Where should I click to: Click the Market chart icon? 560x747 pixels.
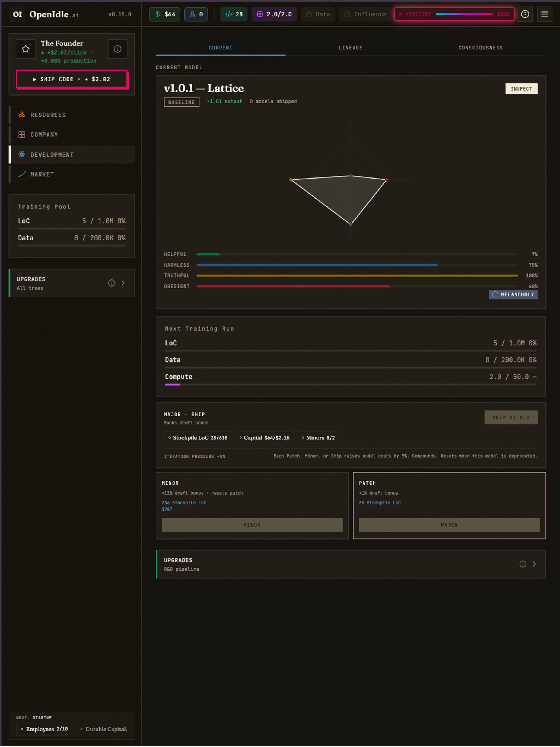coord(22,174)
